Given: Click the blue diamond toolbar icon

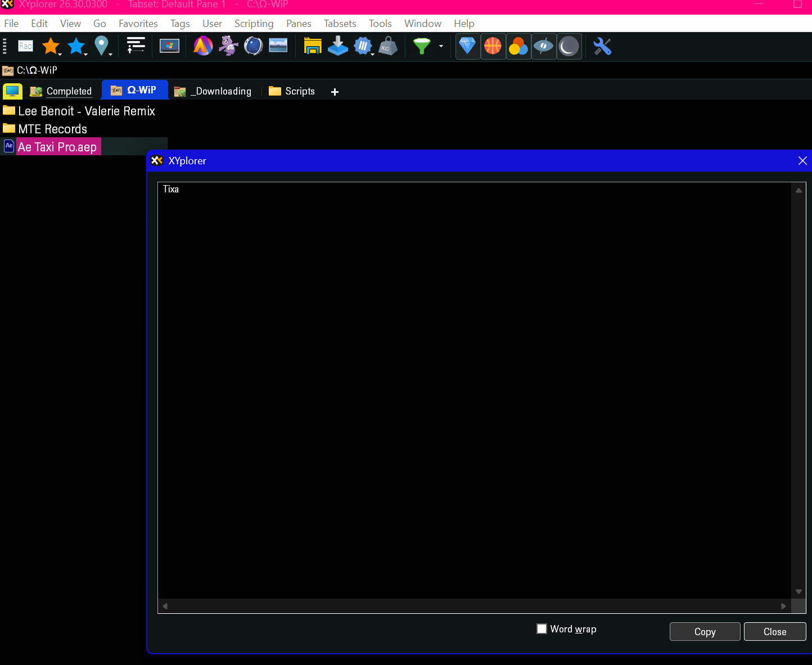Looking at the screenshot, I should click(x=467, y=46).
